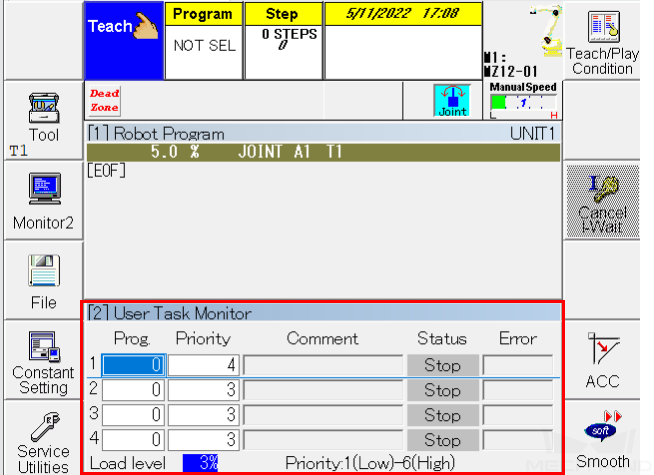Viewport: 654px width, 475px height.
Task: Click the Error field of task 4
Action: [518, 440]
